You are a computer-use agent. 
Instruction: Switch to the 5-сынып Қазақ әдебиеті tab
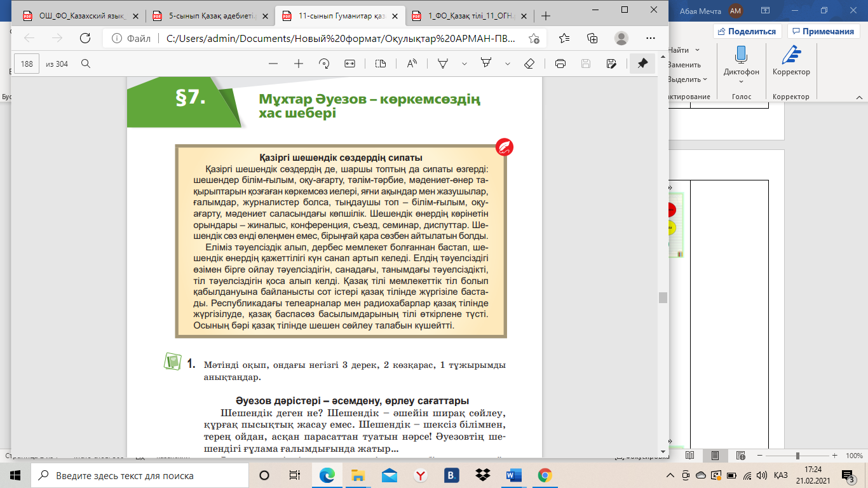coord(208,16)
